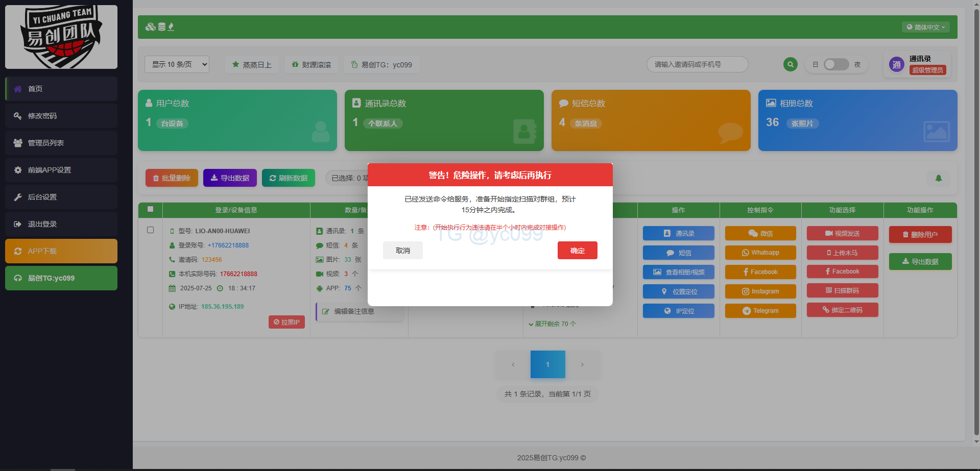The width and height of the screenshot is (980, 471).
Task: Toggle the day/night mode switch
Action: point(836,64)
